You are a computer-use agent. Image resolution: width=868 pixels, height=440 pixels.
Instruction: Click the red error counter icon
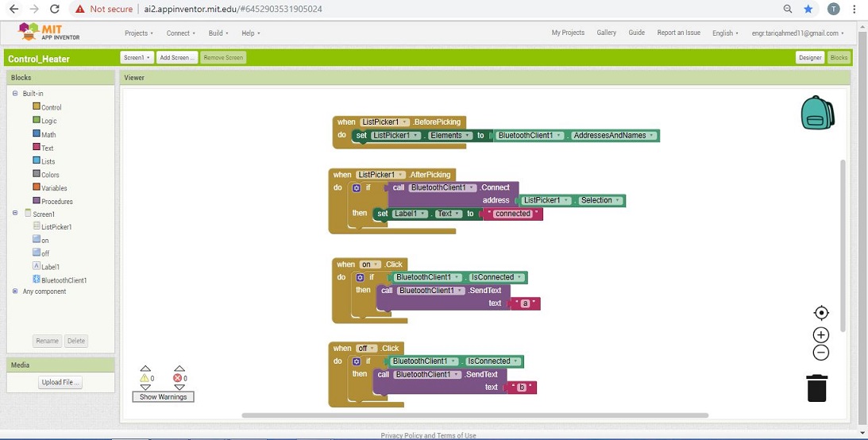click(178, 378)
